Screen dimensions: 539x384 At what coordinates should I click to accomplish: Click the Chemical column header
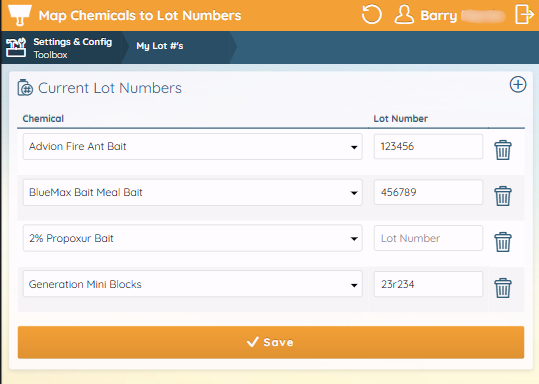43,119
